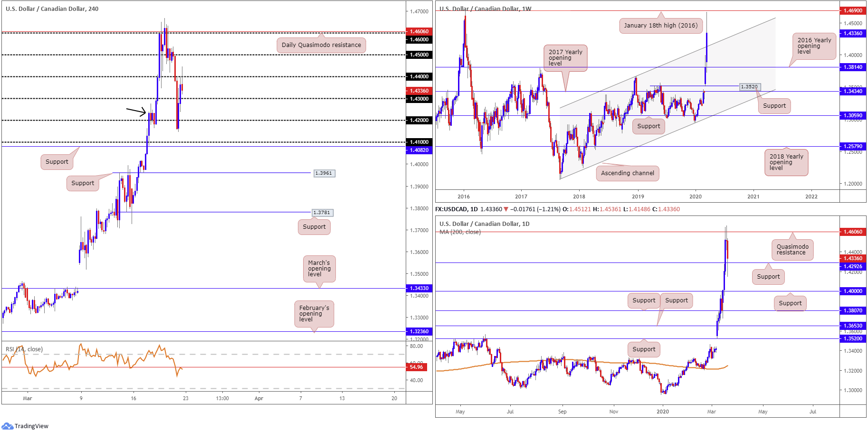This screenshot has width=868, height=431.
Task: Click the 1.34330 price label
Action: (x=419, y=288)
